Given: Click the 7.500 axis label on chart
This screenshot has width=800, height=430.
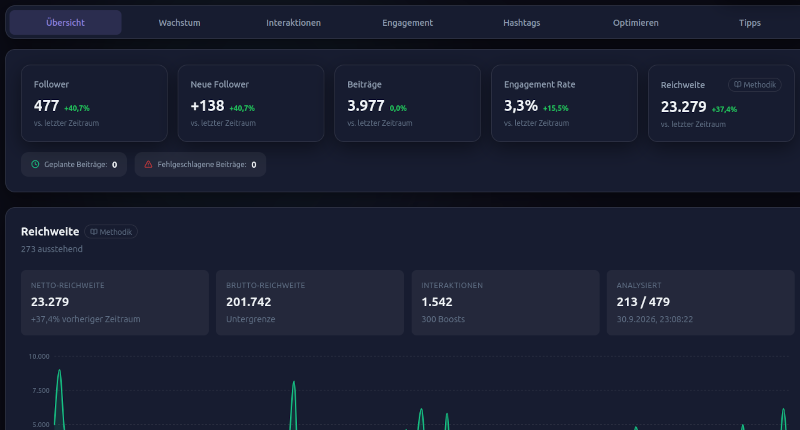Looking at the screenshot, I should [40, 391].
